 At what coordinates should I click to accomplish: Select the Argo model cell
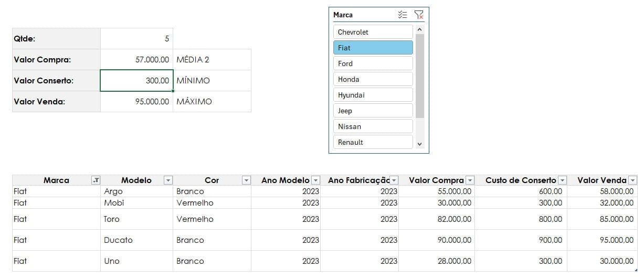click(136, 191)
